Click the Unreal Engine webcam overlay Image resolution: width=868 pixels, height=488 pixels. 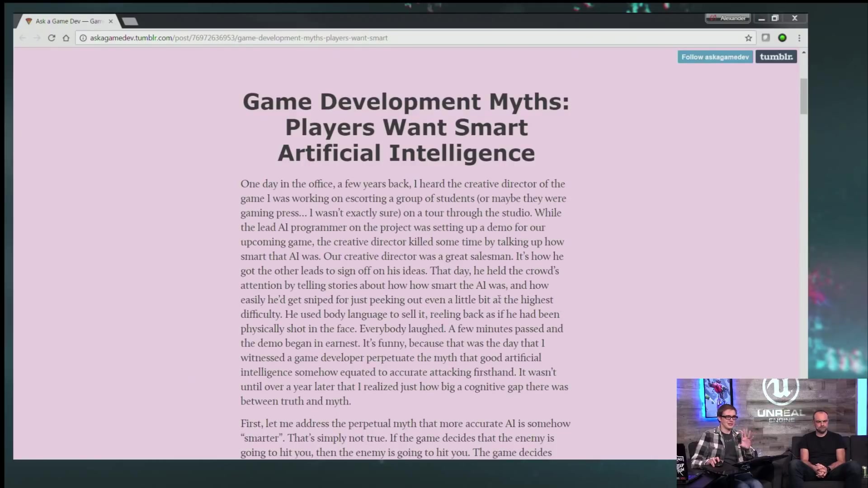pos(771,433)
